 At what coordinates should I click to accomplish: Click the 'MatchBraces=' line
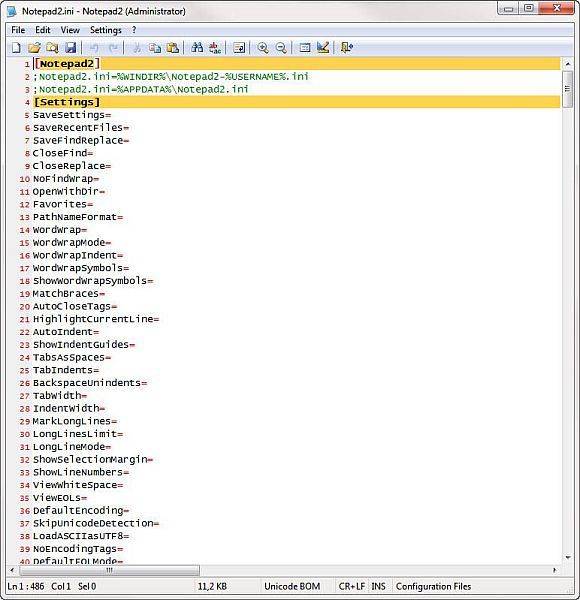69,293
